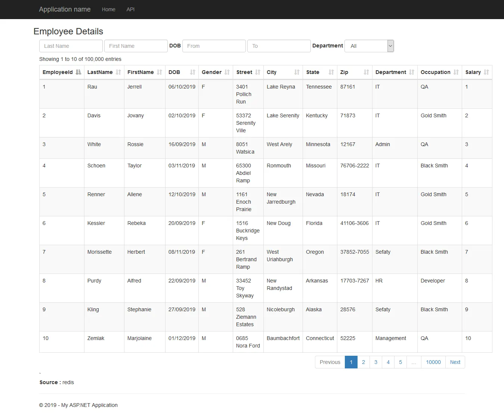Open the API navigation item
The height and width of the screenshot is (420, 504).
[130, 9]
